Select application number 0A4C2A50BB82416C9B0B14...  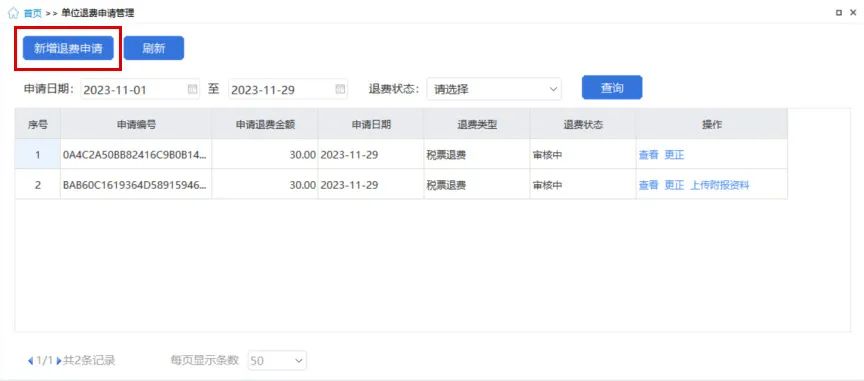pos(135,155)
